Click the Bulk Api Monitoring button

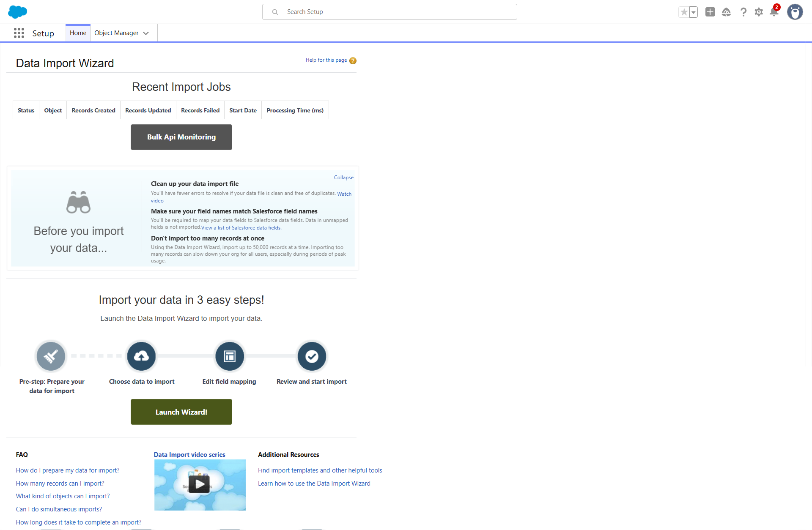181,137
